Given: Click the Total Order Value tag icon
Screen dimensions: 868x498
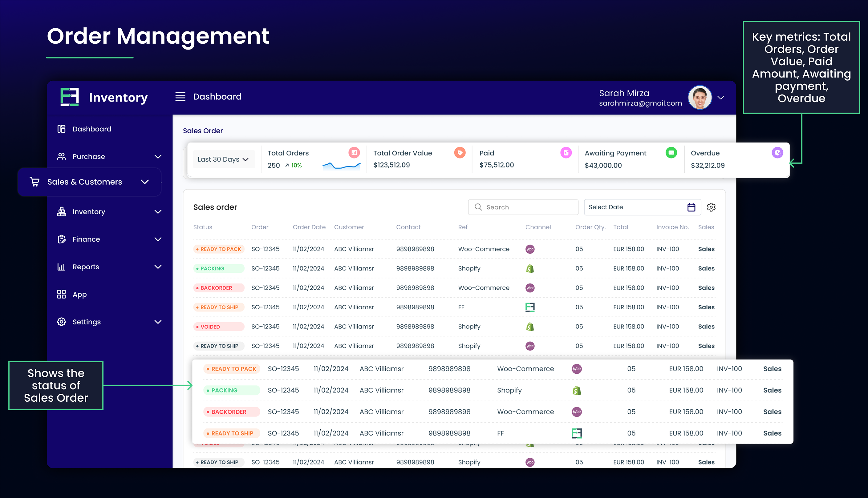Looking at the screenshot, I should coord(460,153).
